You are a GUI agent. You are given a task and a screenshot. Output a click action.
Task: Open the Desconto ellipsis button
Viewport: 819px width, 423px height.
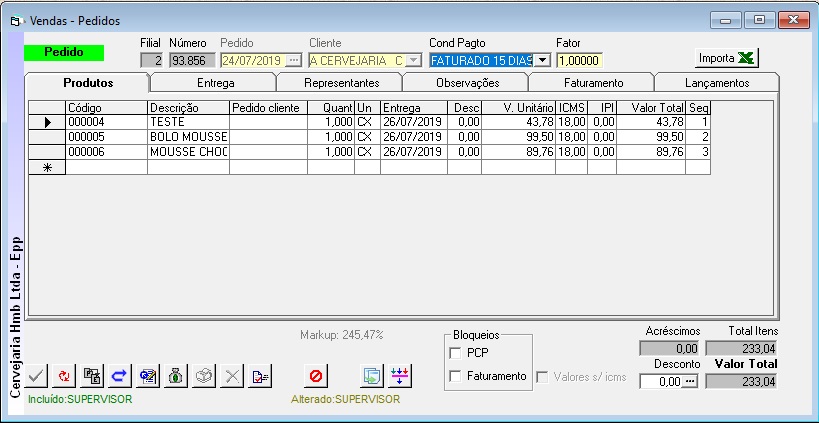pyautogui.click(x=688, y=382)
